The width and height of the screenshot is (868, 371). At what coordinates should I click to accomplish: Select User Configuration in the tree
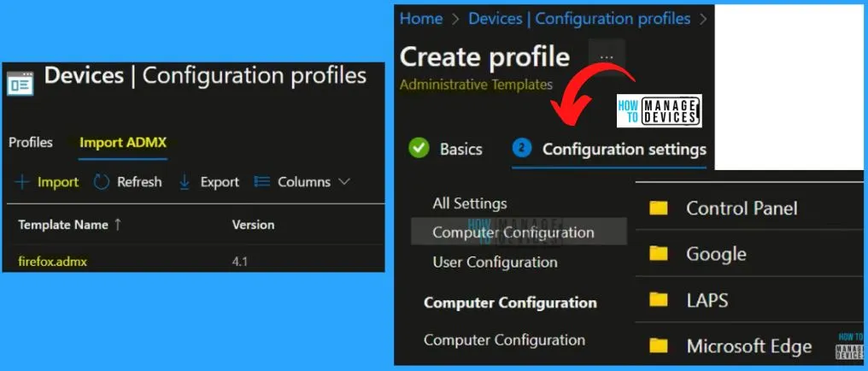coord(496,262)
